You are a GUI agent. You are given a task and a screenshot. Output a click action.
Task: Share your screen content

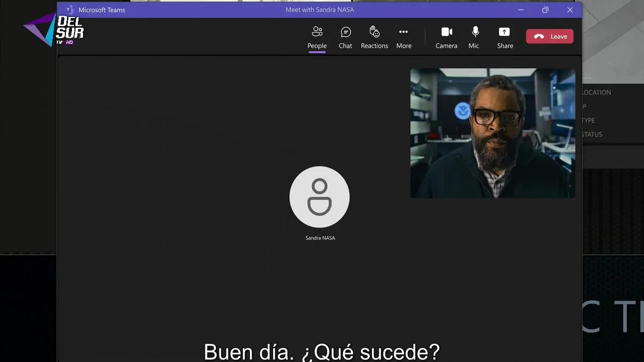(505, 38)
